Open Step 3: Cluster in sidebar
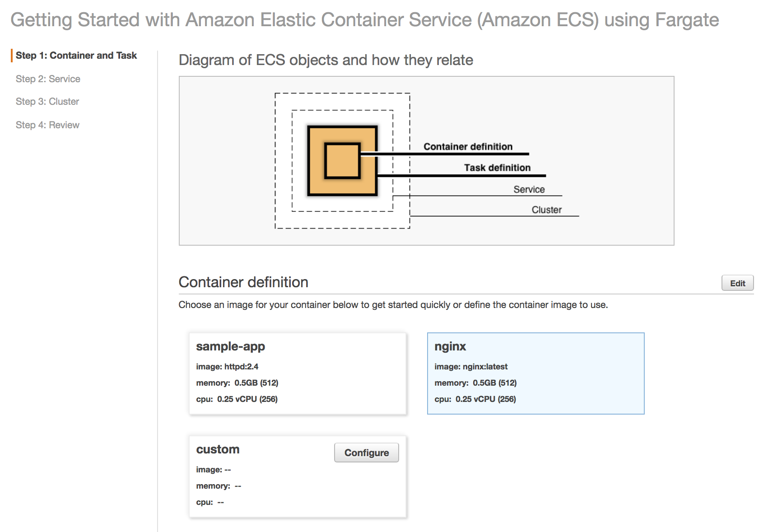 pos(47,102)
